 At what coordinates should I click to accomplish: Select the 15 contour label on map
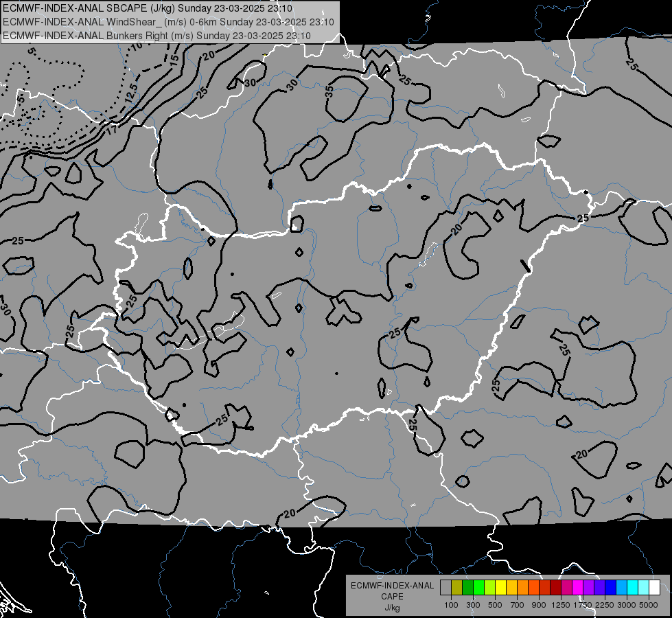(174, 60)
